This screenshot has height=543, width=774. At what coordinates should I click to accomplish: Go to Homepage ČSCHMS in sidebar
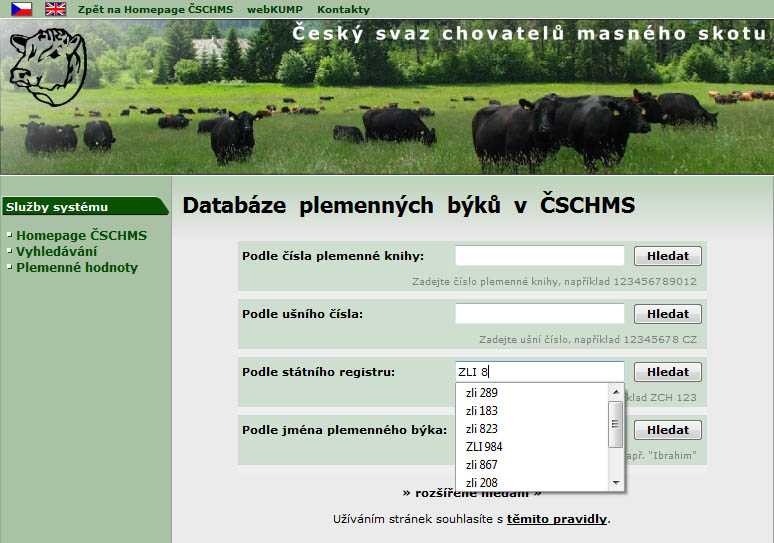(81, 235)
